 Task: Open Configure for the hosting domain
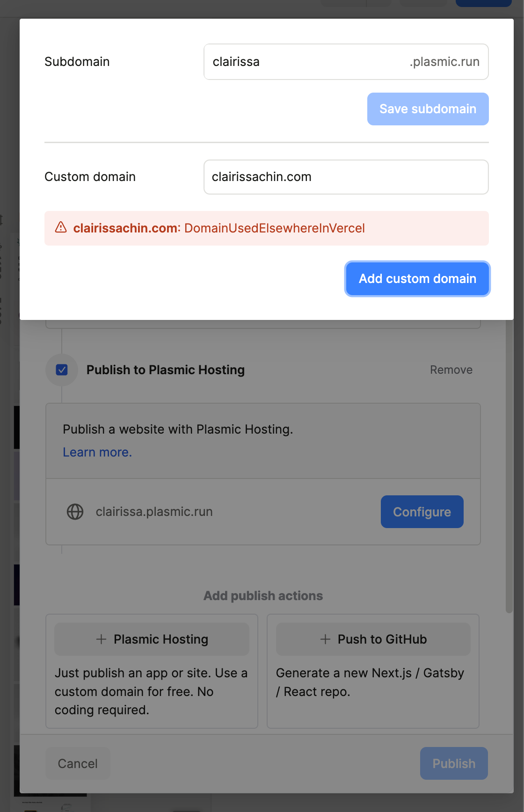pyautogui.click(x=422, y=512)
